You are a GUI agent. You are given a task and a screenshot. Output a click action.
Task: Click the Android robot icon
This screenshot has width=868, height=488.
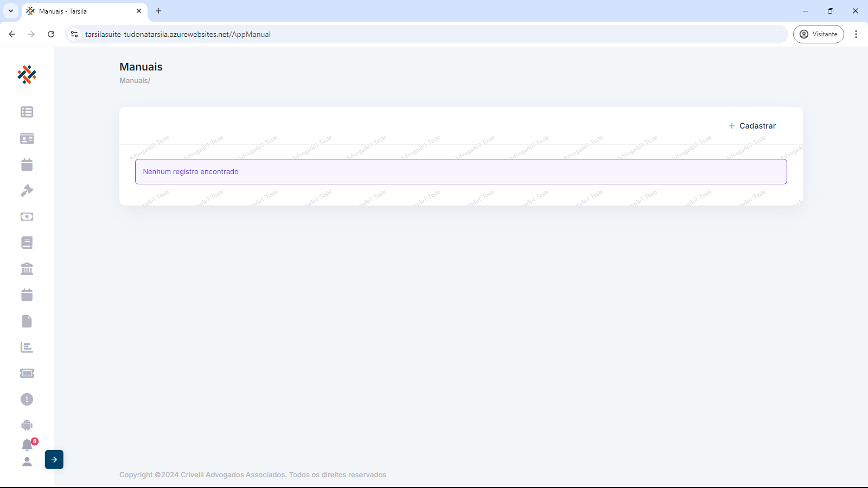tap(27, 425)
